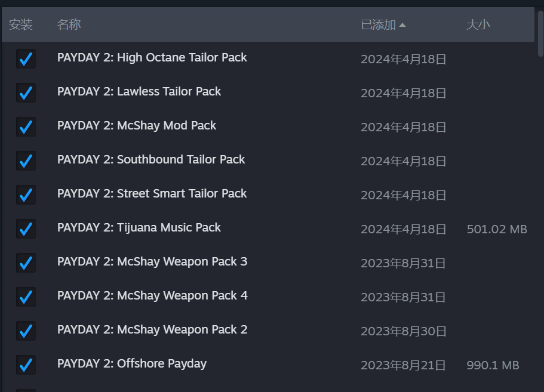The width and height of the screenshot is (544, 392).
Task: Select PAYDAY 2: Tijuana Music Pack title
Action: click(139, 227)
